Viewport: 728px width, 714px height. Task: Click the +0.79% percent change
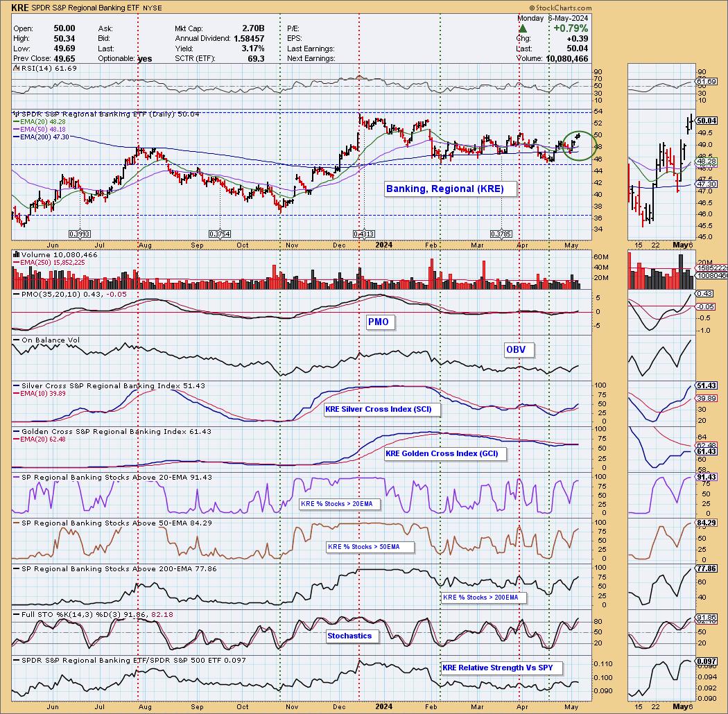(571, 28)
